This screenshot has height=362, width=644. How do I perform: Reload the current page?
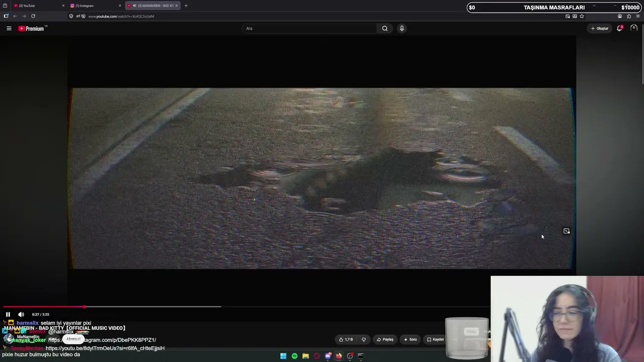[x=33, y=16]
